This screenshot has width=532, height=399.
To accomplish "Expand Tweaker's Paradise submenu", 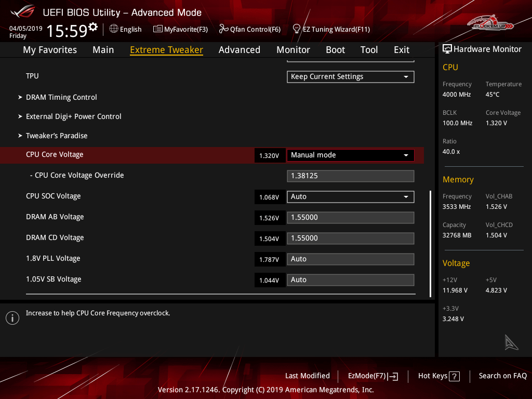I will tap(57, 136).
